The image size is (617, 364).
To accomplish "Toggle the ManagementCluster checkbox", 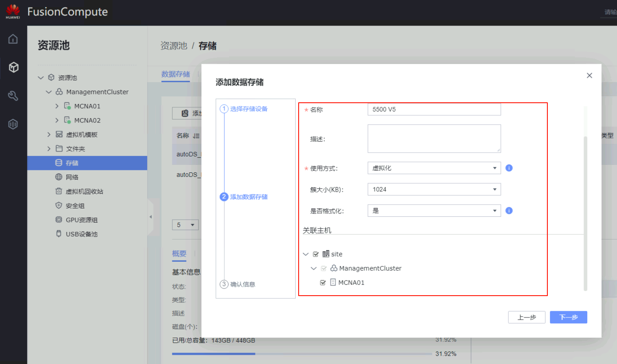I will (324, 268).
